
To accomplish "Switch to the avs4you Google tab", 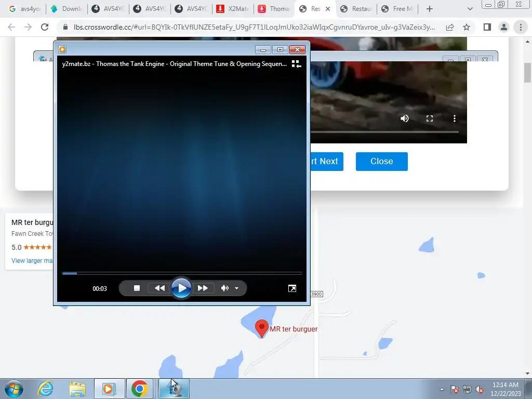I will [x=25, y=9].
